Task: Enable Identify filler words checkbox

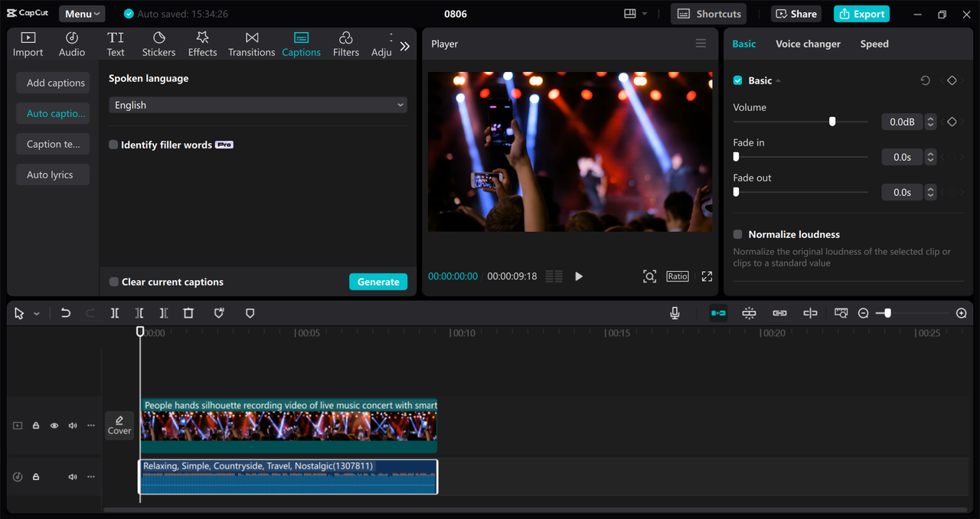Action: pos(113,145)
